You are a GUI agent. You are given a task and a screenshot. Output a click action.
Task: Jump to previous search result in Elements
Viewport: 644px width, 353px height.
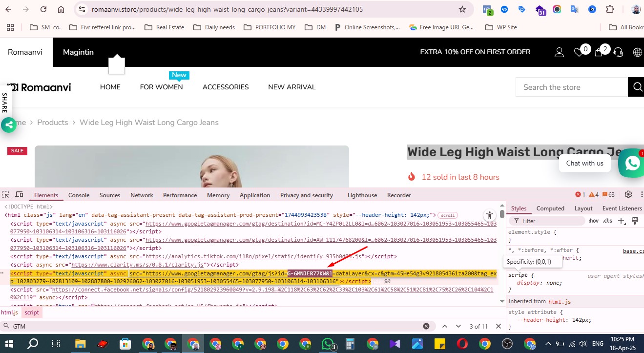[x=445, y=326]
